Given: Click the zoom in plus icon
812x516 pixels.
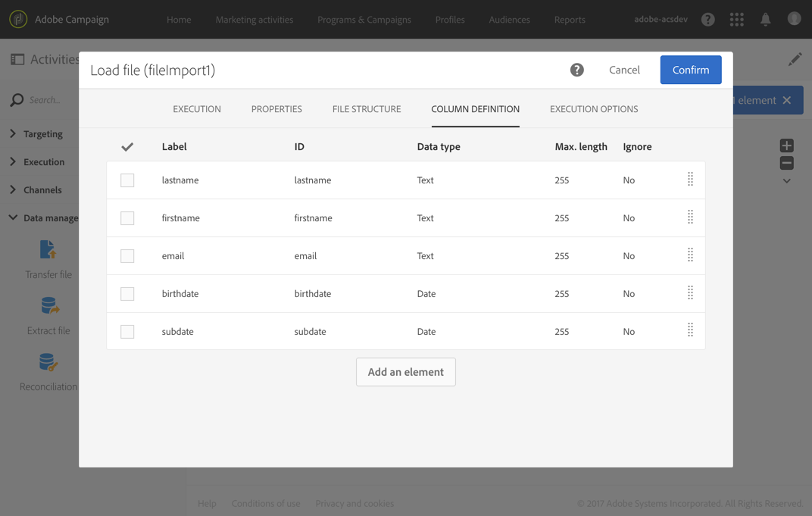Looking at the screenshot, I should 787,145.
